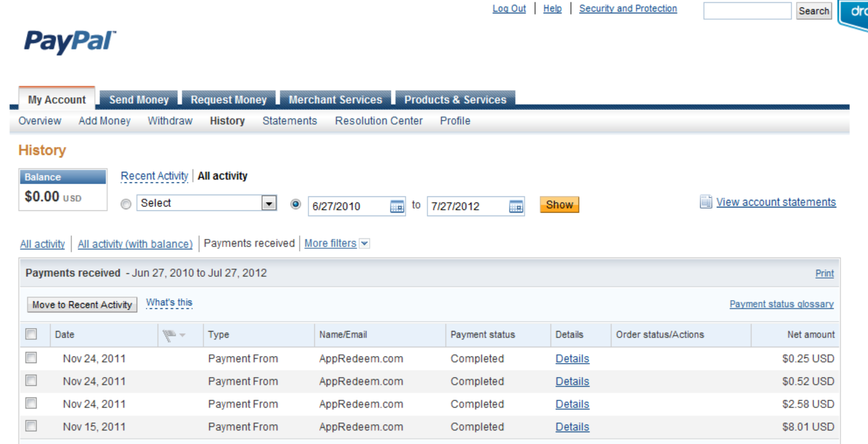The height and width of the screenshot is (444, 868).
Task: Select the date range radio button
Action: 296,205
